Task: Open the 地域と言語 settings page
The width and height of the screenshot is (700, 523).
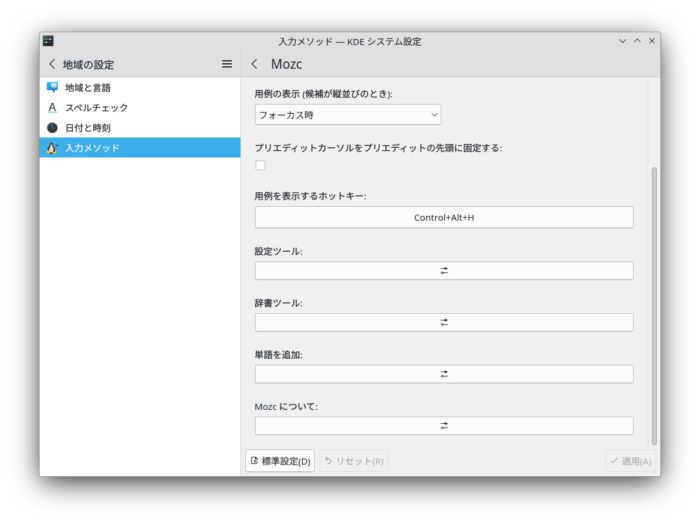Action: [140, 87]
